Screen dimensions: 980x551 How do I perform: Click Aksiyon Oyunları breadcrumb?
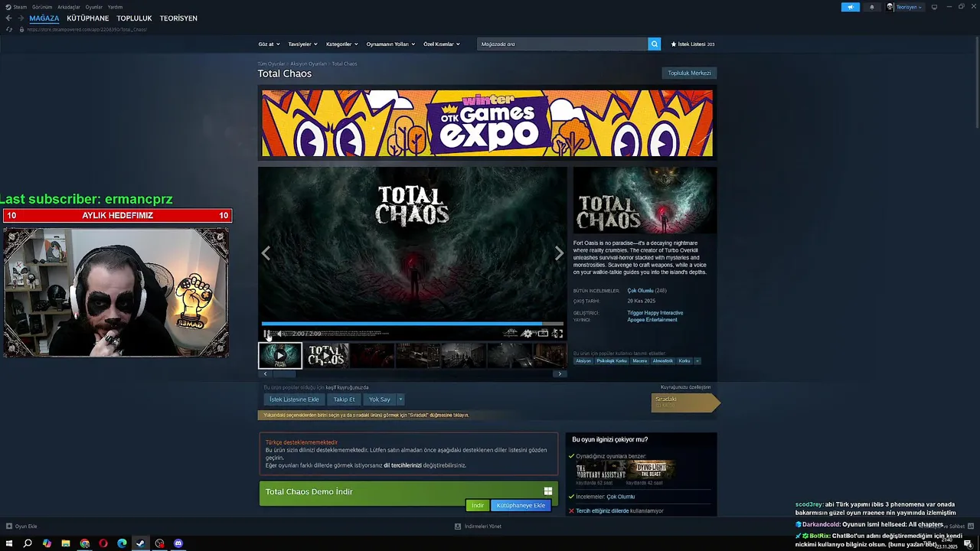pyautogui.click(x=309, y=64)
